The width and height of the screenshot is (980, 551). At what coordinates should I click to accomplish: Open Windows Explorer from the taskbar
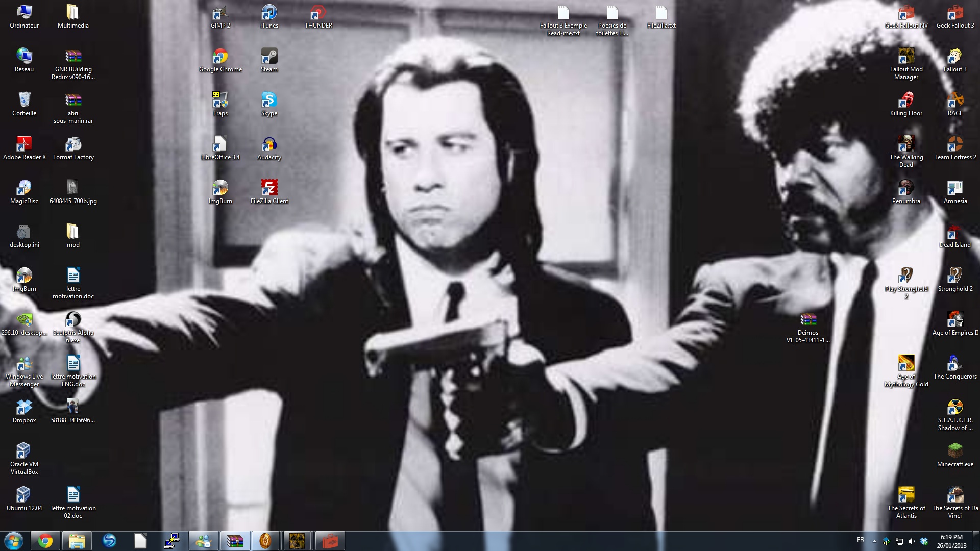[x=77, y=541]
